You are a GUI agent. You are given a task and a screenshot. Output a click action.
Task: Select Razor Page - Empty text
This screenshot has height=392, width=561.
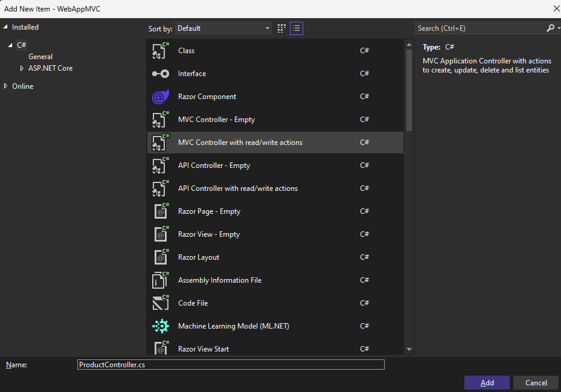pyautogui.click(x=210, y=211)
